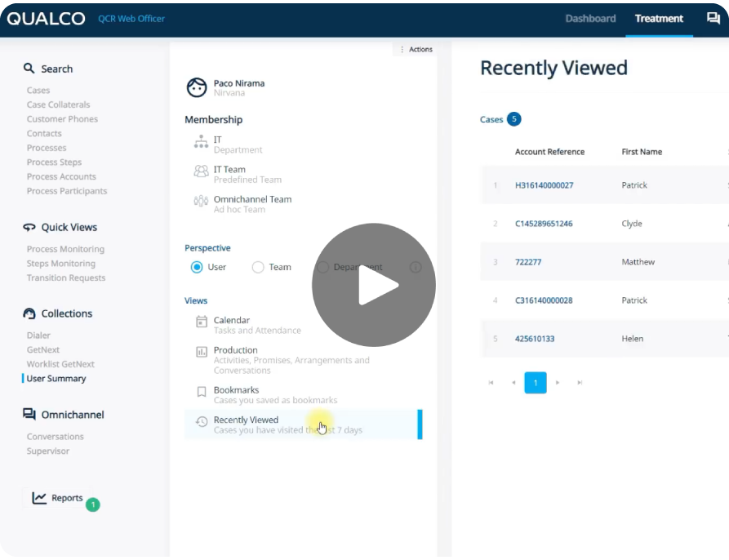Click the Quick Views speech bubble icon

tap(30, 227)
